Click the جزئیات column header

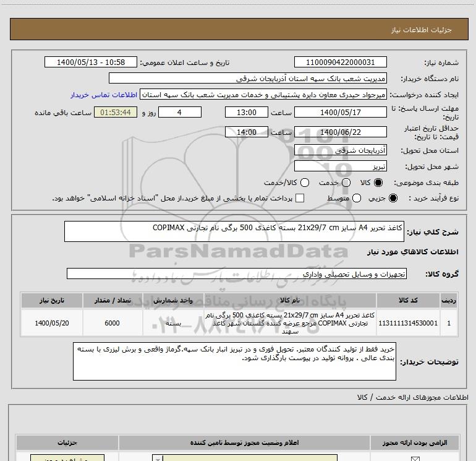click(67, 442)
